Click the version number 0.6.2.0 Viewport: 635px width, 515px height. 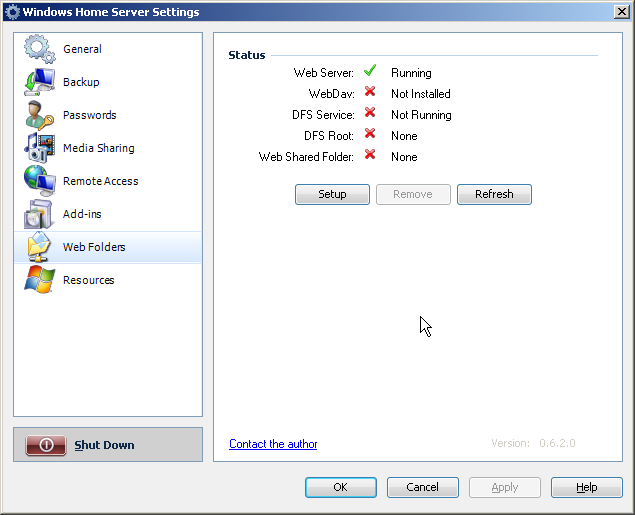pyautogui.click(x=557, y=443)
